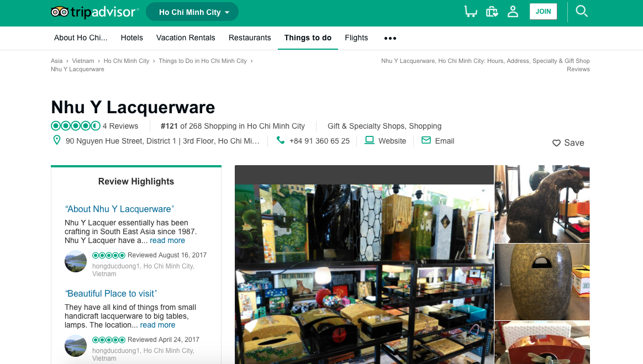Viewport: 643px width, 364px height.
Task: Click the Email link
Action: click(x=445, y=141)
